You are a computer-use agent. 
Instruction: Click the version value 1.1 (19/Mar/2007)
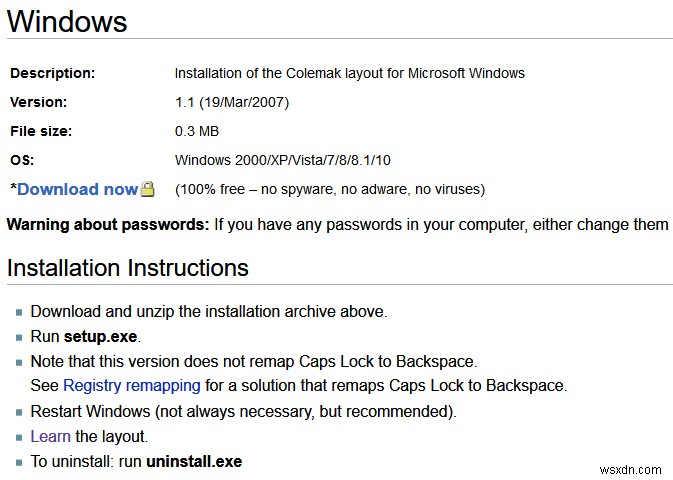232,102
